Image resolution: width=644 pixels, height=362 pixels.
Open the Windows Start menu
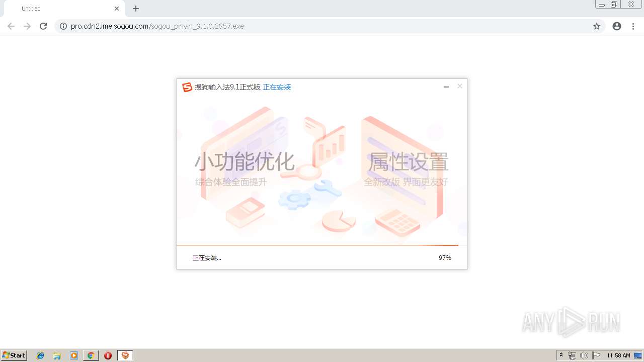coord(14,355)
